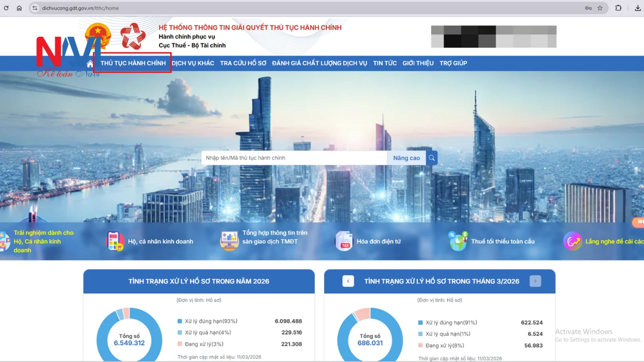Screen dimensions: 644x362
Task: Bookmark this page with star icon
Action: tap(600, 8)
